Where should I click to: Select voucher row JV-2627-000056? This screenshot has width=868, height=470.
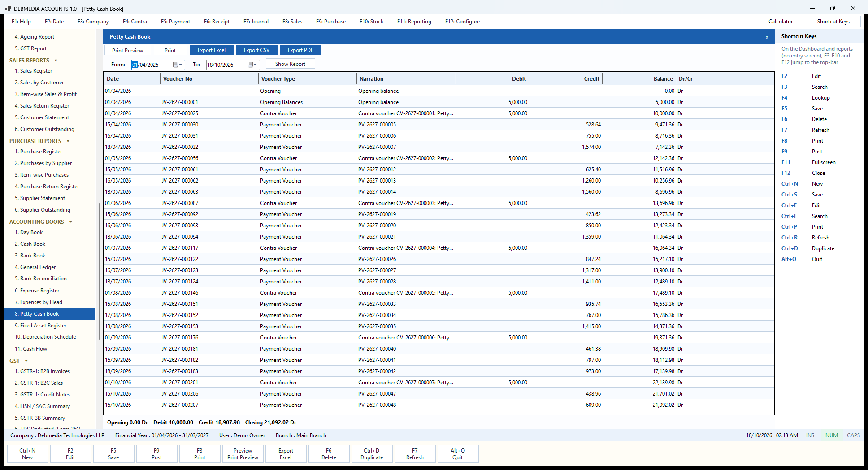pyautogui.click(x=439, y=158)
